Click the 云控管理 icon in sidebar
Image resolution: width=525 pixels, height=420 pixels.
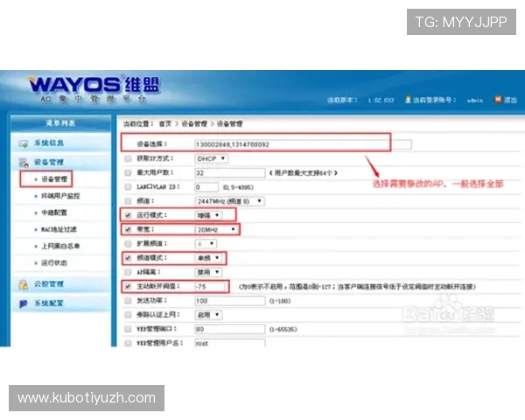(23, 284)
